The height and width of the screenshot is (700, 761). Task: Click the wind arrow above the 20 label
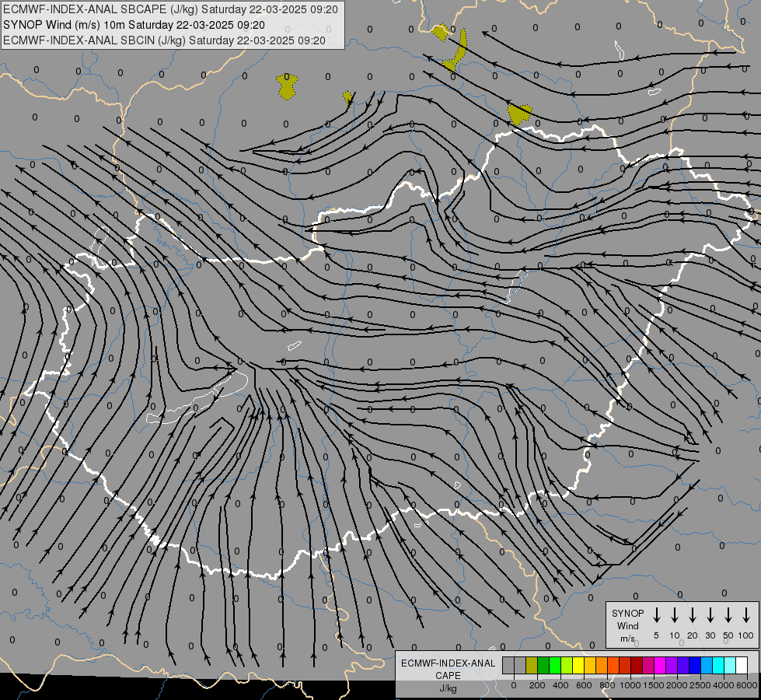tap(693, 615)
